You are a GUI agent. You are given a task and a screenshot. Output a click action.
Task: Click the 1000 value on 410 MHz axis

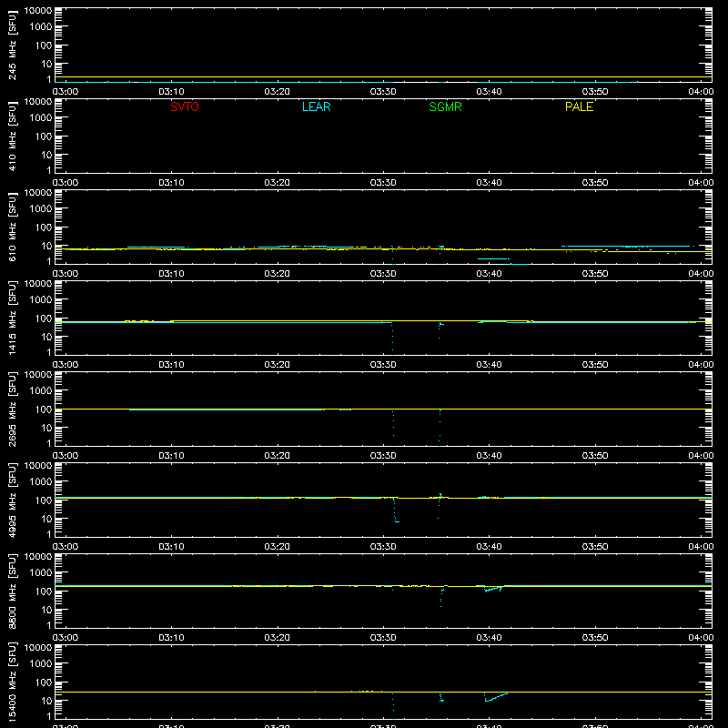point(41,118)
